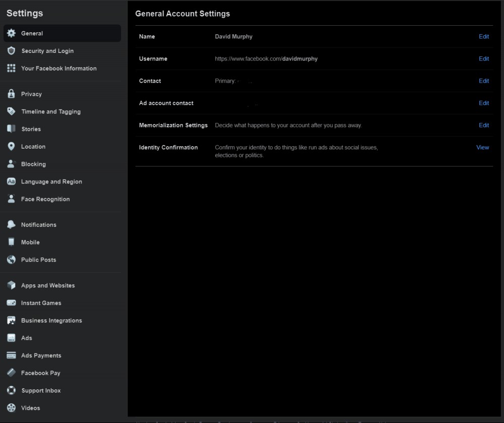The height and width of the screenshot is (423, 504).
Task: Click the Timeline and Tagging tag icon
Action: 11,111
